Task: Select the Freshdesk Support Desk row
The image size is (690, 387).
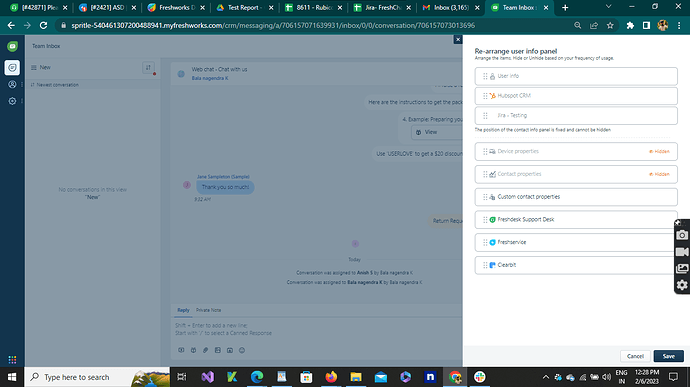Action: pos(576,220)
